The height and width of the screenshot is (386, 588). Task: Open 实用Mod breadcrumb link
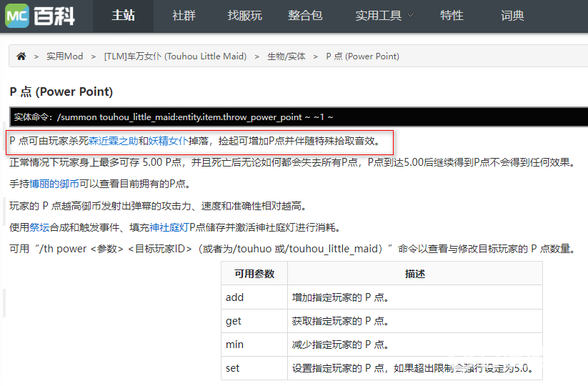tap(65, 56)
